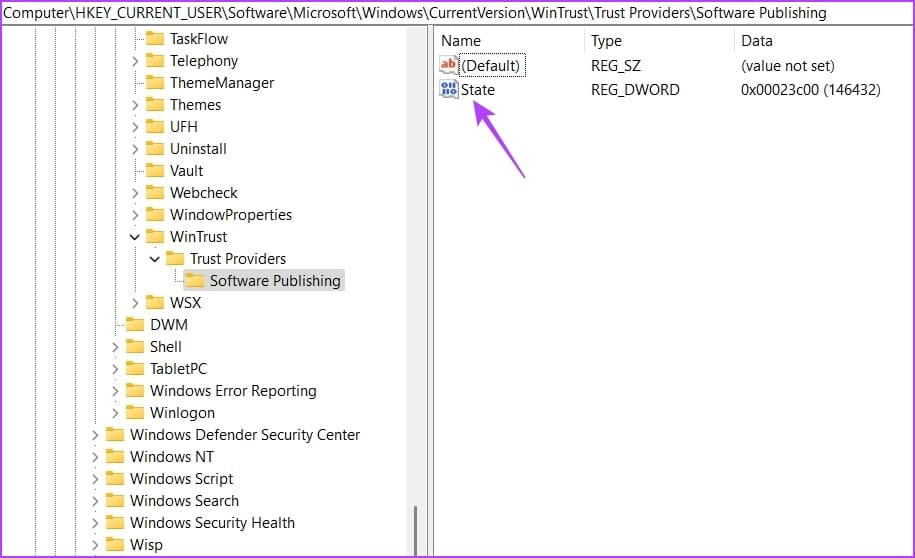
Task: Expand the Shell key
Action: (x=115, y=347)
